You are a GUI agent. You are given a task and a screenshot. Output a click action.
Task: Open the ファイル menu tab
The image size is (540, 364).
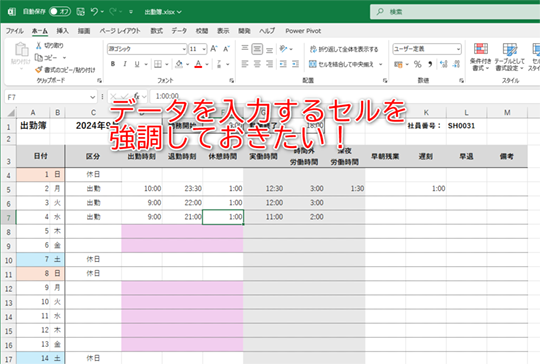[x=15, y=31]
